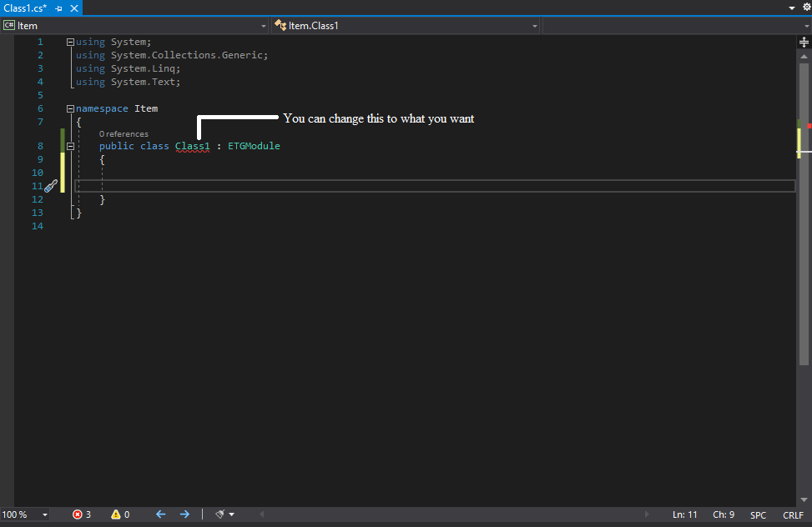Click horizontal scrollbar left arrow
The height and width of the screenshot is (527, 812).
[x=262, y=514]
